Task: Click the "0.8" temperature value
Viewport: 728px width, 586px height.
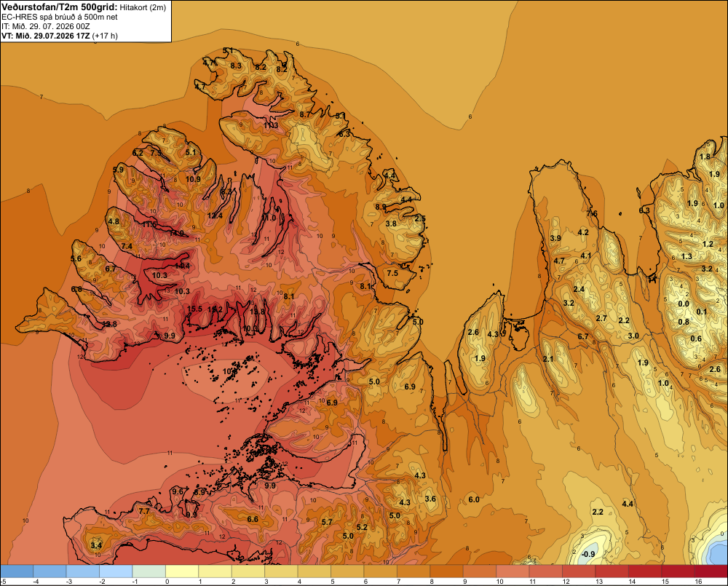Action: tap(684, 322)
